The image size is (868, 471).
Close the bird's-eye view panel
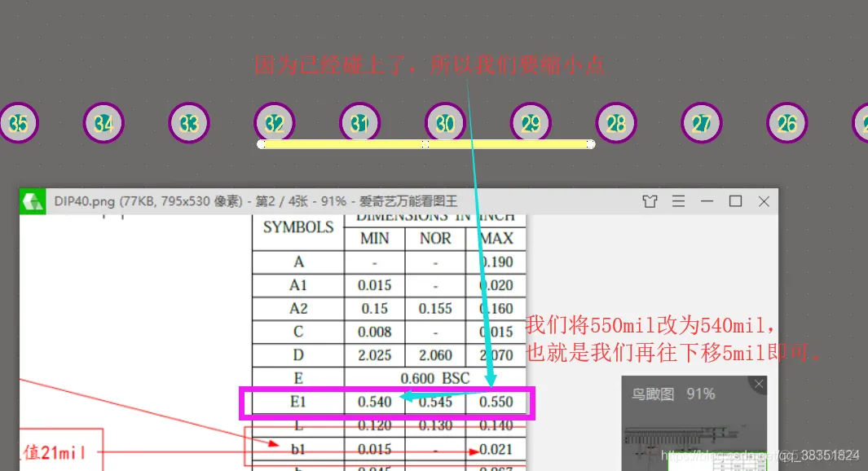click(759, 384)
